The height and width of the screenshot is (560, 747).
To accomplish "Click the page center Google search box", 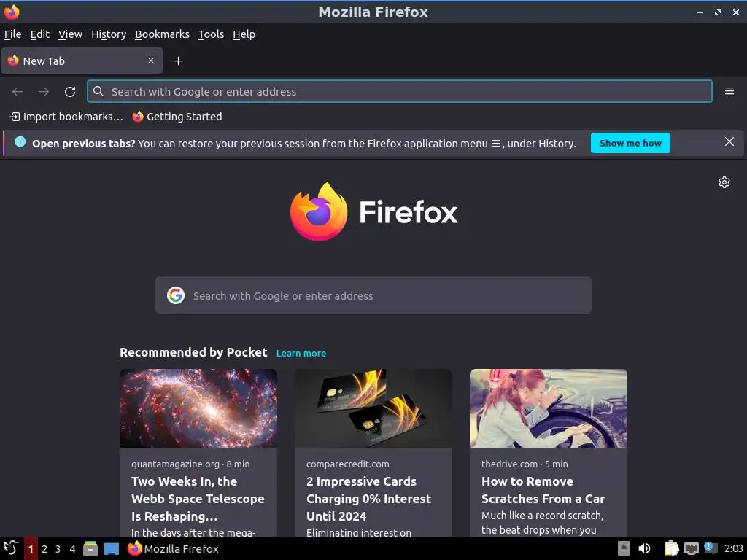I will tap(373, 296).
